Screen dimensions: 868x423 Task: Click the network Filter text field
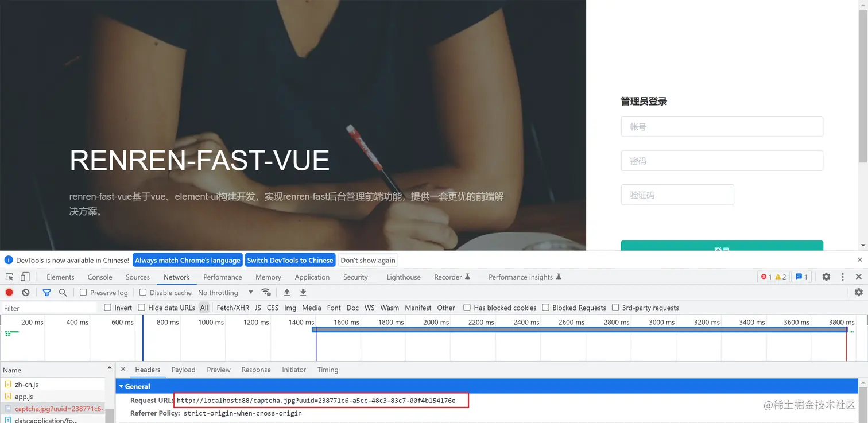pos(49,308)
